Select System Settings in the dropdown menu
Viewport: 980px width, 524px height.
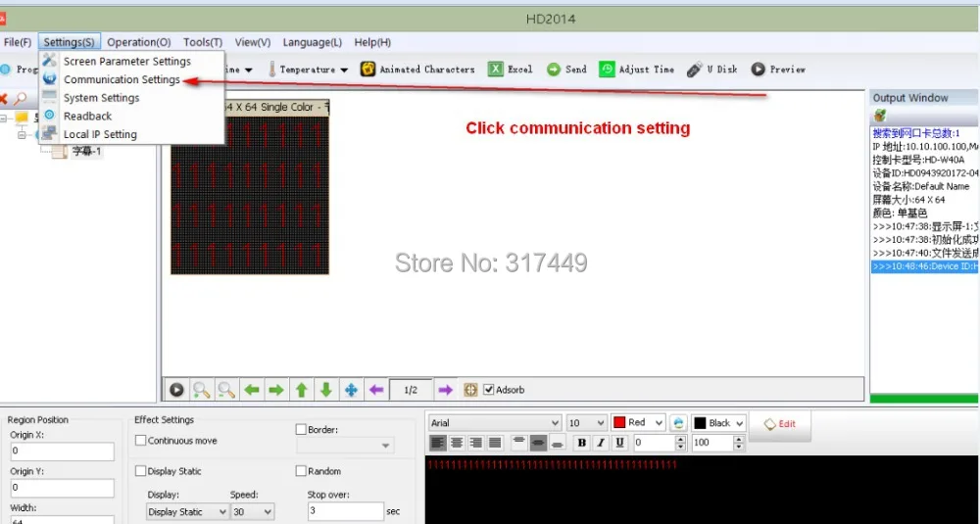pyautogui.click(x=101, y=97)
